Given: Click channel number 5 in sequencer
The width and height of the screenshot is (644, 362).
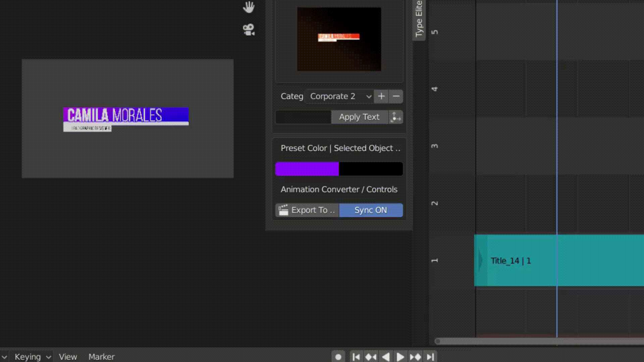Looking at the screenshot, I should click(x=435, y=32).
